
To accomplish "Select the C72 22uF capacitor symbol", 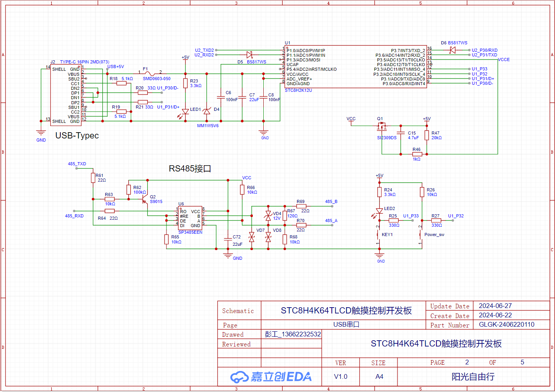I will 228,239.
